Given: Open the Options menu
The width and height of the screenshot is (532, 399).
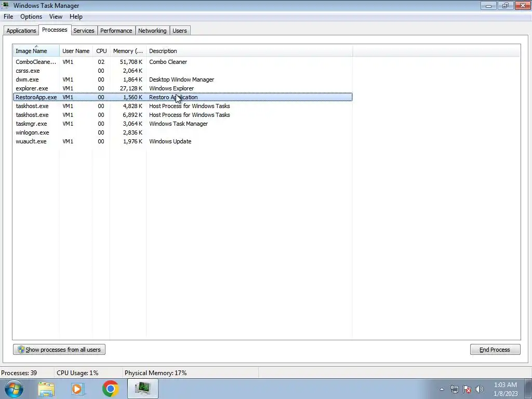Looking at the screenshot, I should [31, 17].
